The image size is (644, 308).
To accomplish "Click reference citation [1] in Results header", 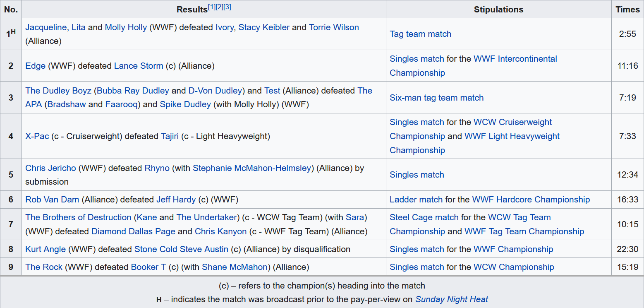I will point(211,7).
